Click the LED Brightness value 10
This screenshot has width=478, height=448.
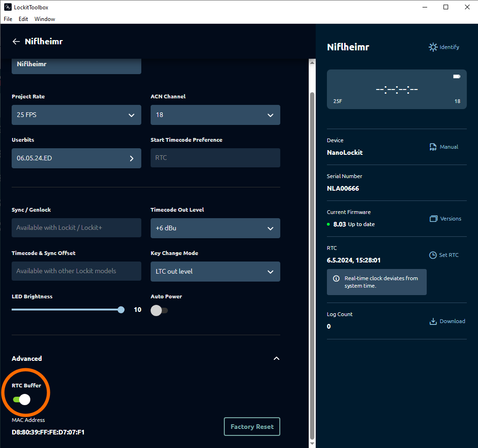[138, 310]
